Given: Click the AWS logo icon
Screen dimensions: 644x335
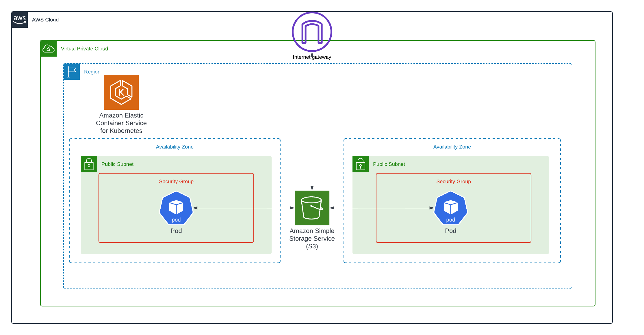Looking at the screenshot, I should click(x=20, y=20).
